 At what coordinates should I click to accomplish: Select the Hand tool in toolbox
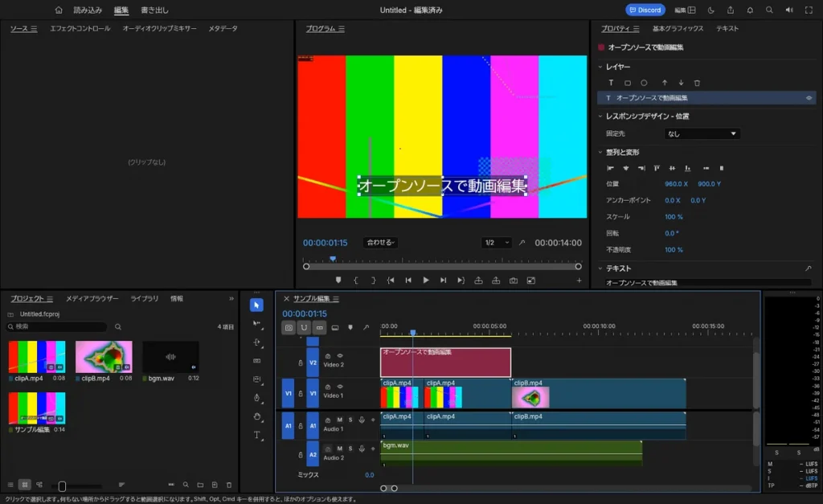tap(256, 416)
